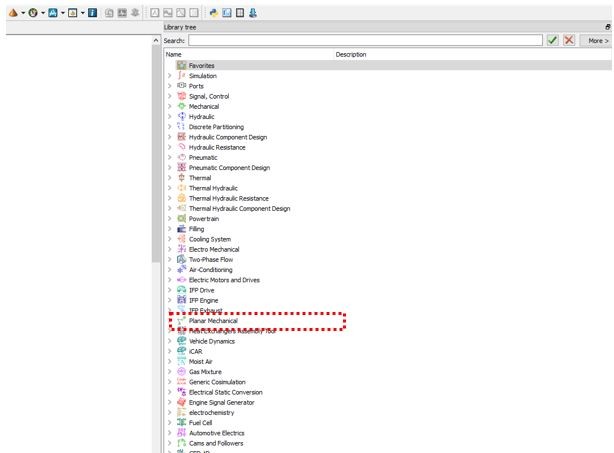
Task: Expand the Gas Mixture node
Action: point(170,372)
